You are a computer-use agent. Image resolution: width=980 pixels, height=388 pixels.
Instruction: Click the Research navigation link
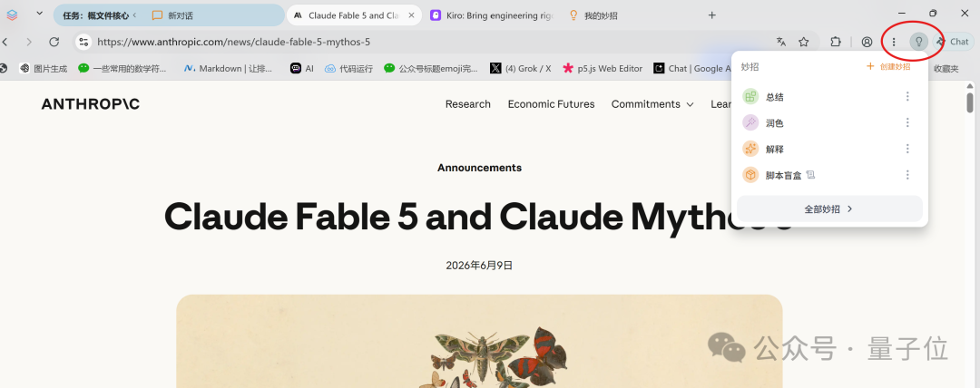pos(467,104)
